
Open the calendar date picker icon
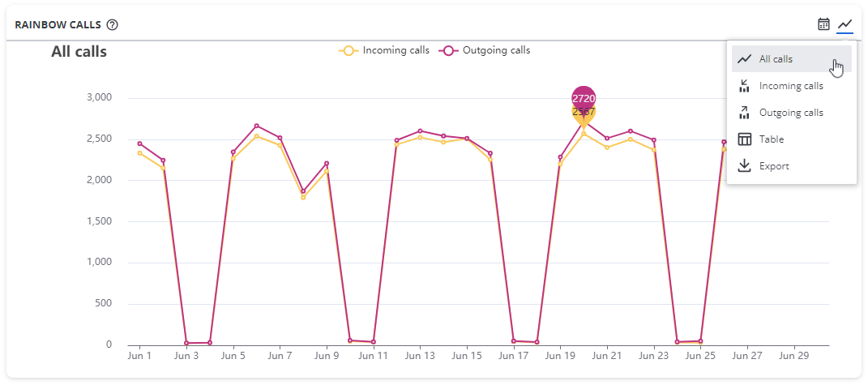pyautogui.click(x=823, y=24)
